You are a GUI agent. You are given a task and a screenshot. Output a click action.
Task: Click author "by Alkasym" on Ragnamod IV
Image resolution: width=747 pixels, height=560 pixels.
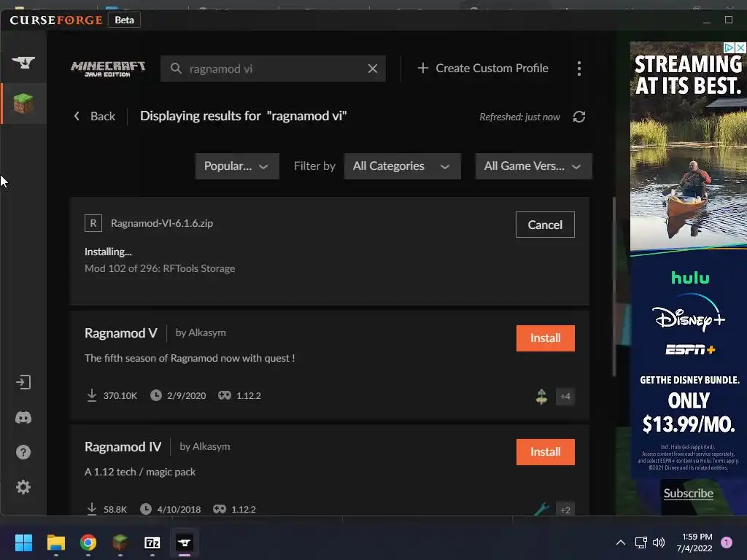click(x=205, y=447)
